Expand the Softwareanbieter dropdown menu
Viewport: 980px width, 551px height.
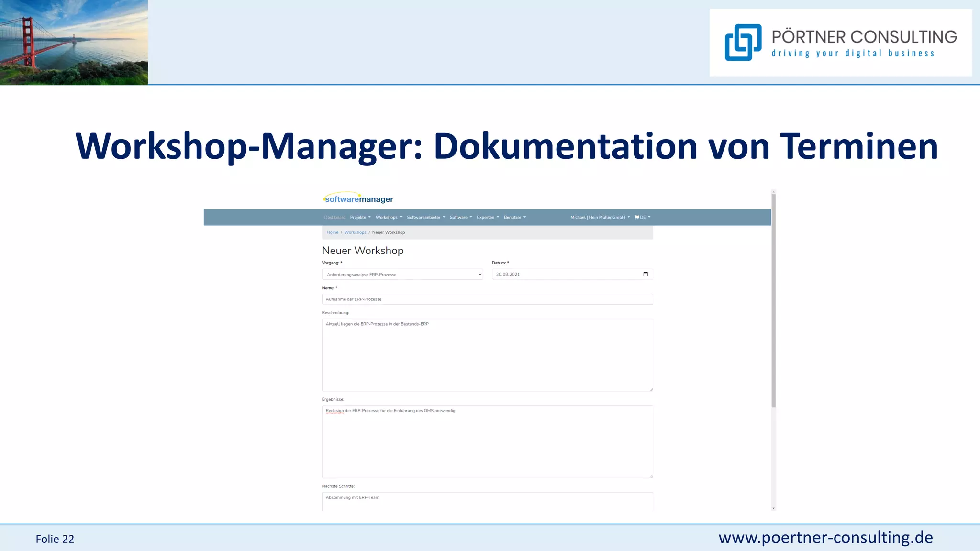426,217
